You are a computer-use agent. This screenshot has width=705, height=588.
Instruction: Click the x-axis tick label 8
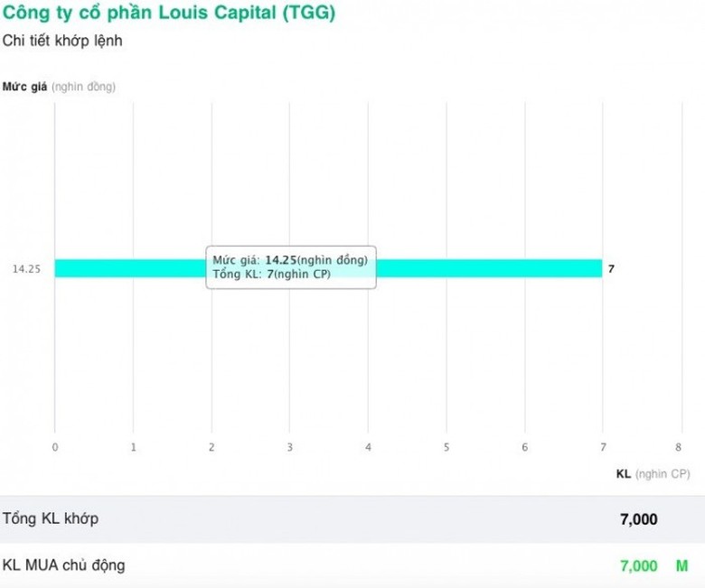[679, 447]
